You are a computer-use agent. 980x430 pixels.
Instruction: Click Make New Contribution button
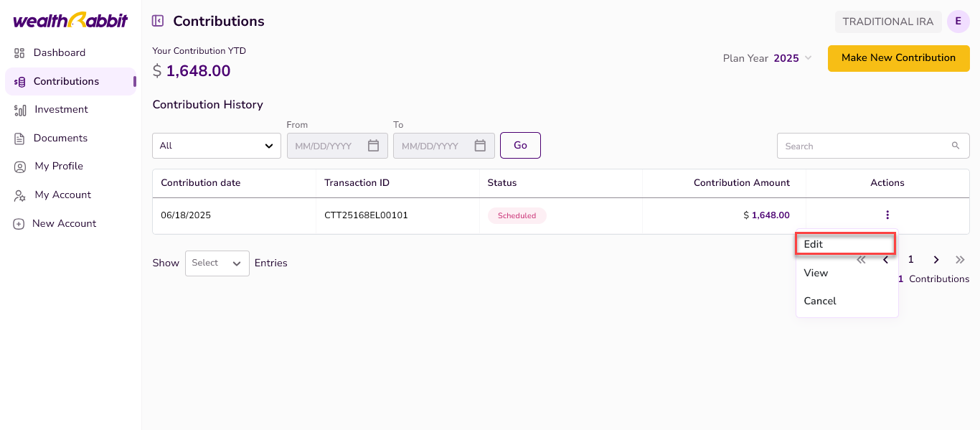[898, 58]
